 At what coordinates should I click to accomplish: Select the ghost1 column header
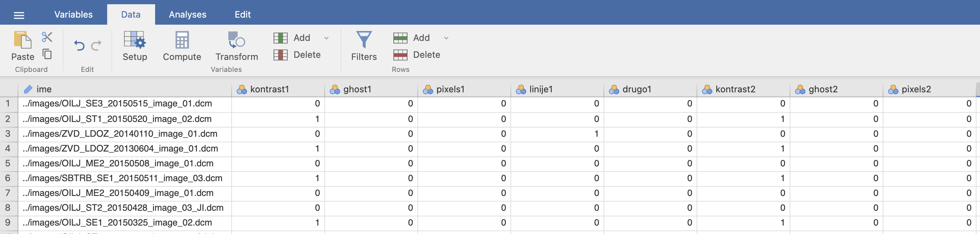click(371, 90)
